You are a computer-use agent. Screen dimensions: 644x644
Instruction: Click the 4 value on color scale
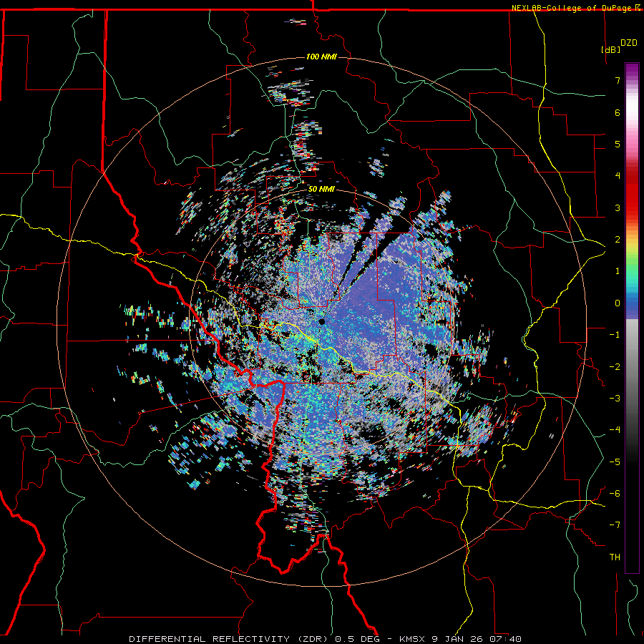618,176
